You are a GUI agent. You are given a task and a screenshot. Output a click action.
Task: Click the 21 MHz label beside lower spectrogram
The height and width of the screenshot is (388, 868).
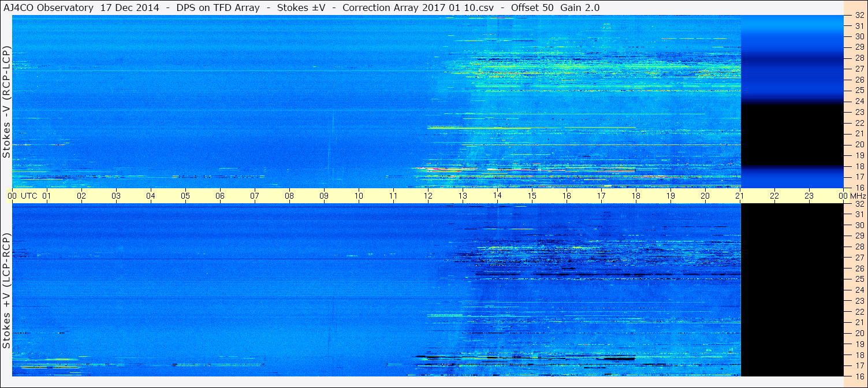coord(859,322)
